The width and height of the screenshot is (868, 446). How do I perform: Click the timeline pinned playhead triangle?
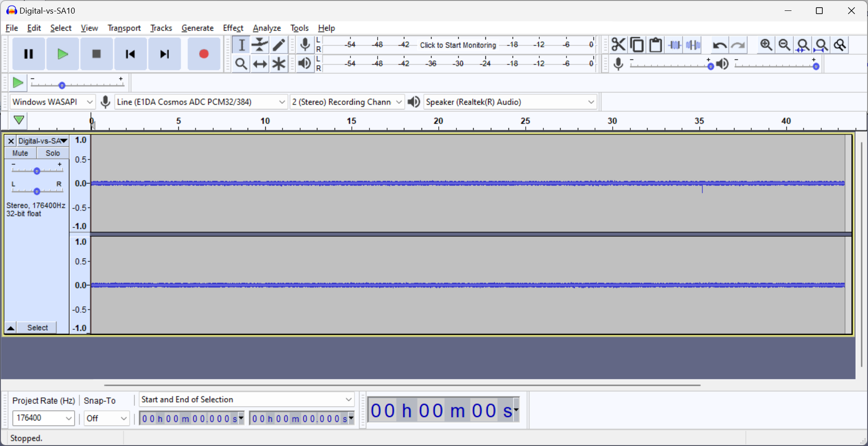(x=19, y=120)
